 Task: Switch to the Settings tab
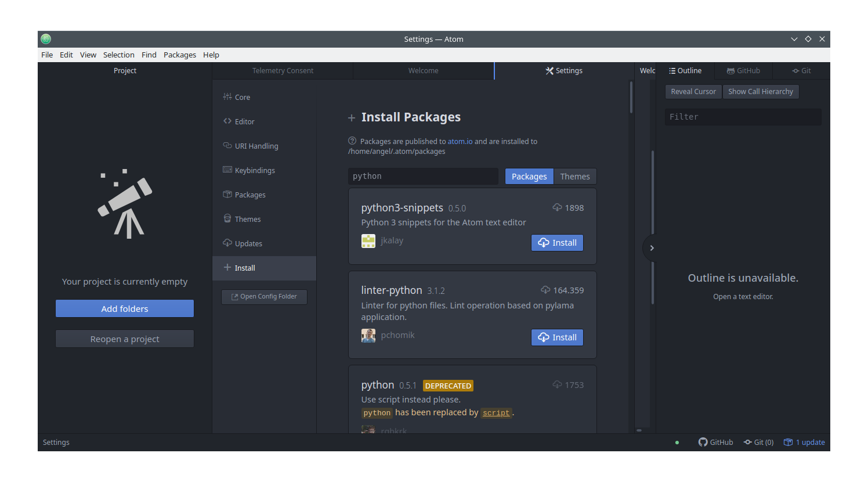tap(564, 71)
